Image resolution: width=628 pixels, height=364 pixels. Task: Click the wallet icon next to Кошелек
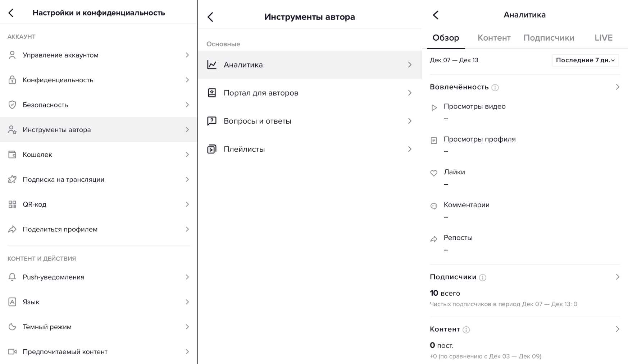12,155
